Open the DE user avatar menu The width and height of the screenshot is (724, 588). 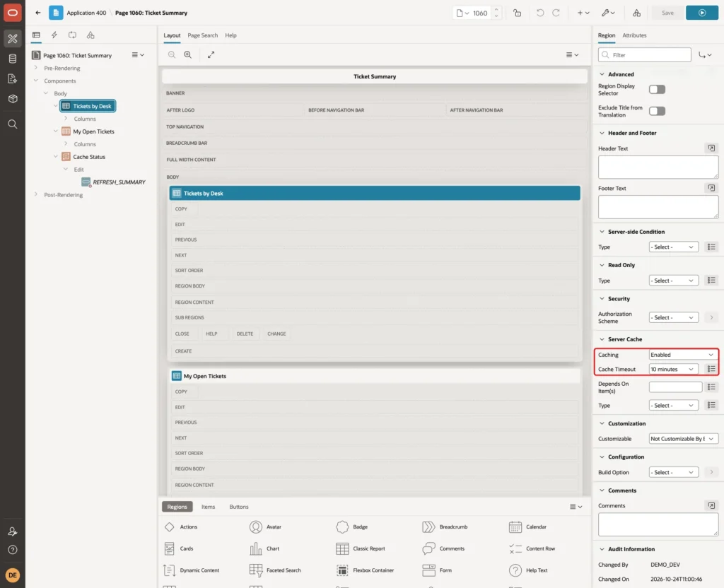point(13,575)
